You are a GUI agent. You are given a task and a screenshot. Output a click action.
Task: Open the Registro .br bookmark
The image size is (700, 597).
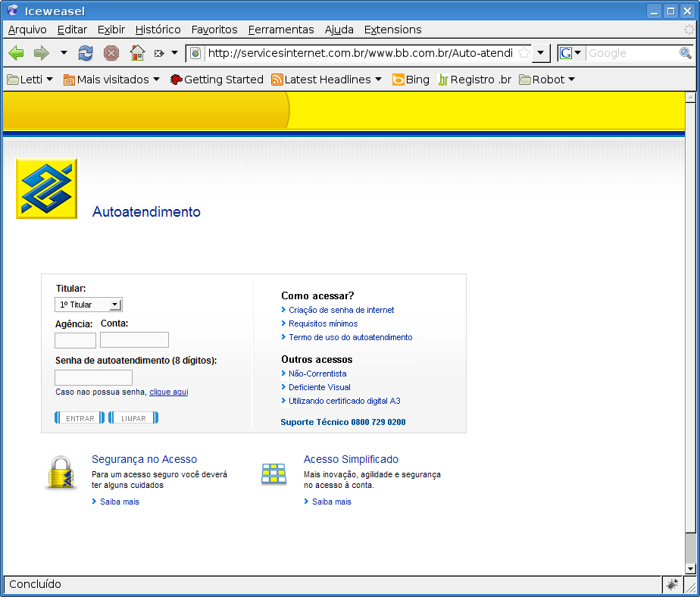tap(474, 80)
